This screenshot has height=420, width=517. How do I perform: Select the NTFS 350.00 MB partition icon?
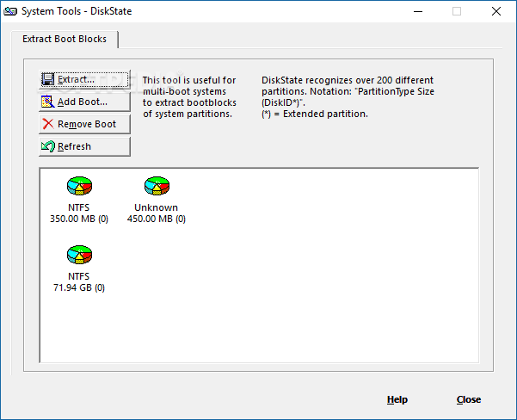[x=79, y=186]
